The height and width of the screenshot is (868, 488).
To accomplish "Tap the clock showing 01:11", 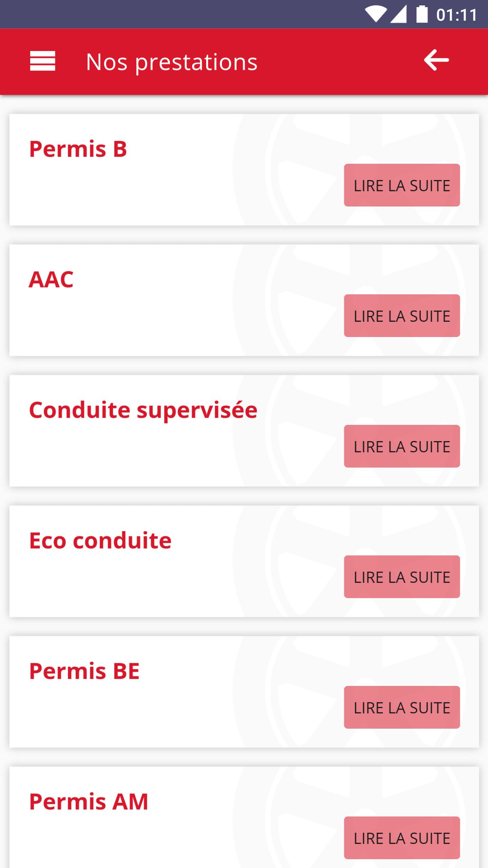I will 457,15.
